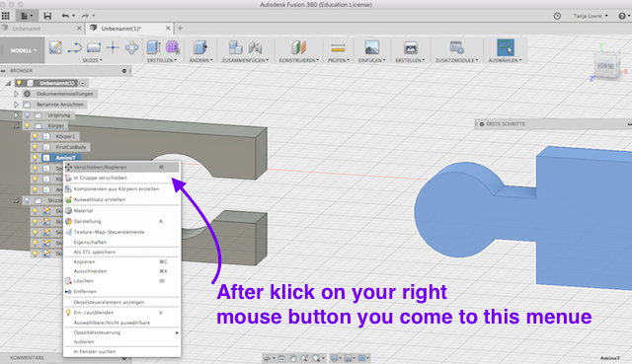Open the SKIZZE dropdown menu
This screenshot has width=632, height=364.
pos(92,60)
